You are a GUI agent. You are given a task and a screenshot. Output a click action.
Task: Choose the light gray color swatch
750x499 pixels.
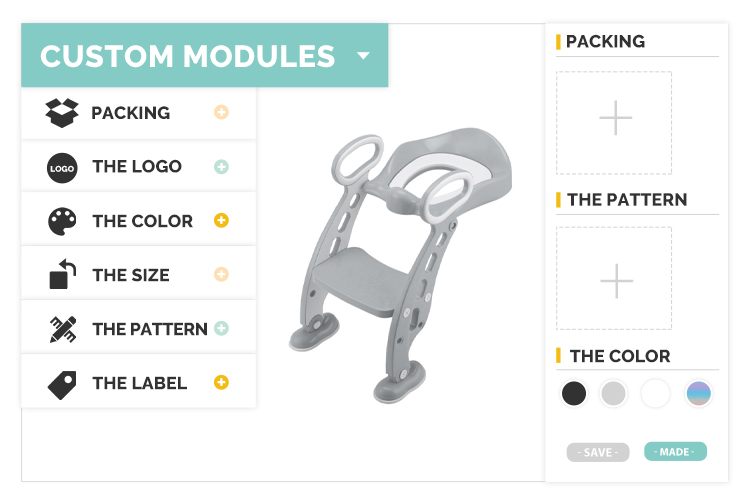(x=613, y=393)
